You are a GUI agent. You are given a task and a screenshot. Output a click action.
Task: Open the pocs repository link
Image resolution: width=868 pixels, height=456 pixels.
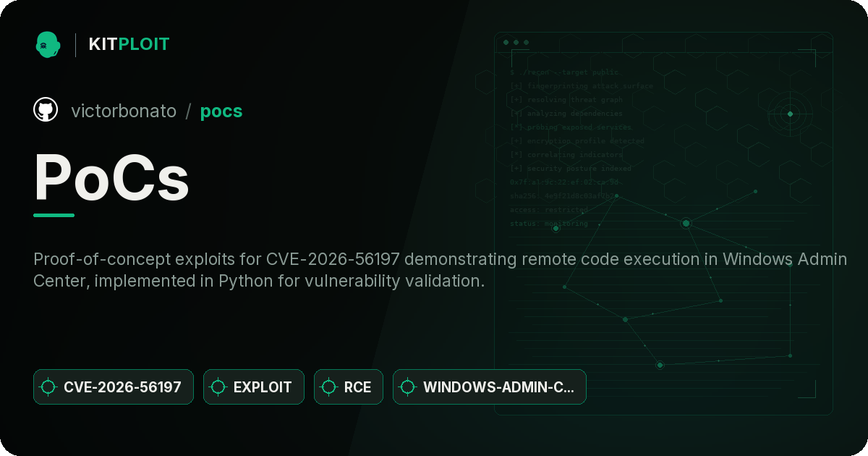[221, 111]
